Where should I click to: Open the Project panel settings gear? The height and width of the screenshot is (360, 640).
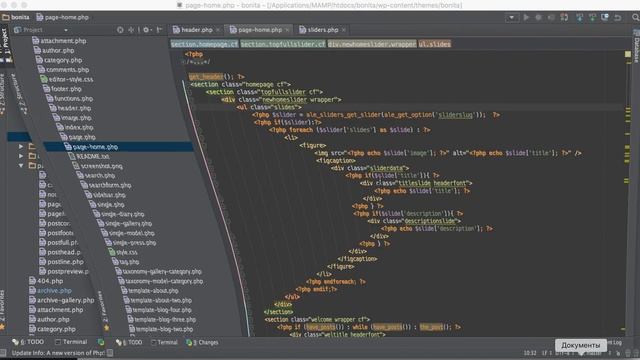click(x=146, y=30)
